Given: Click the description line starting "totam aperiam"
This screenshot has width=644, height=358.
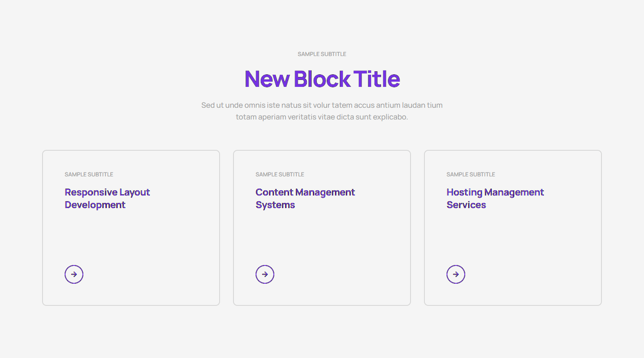Looking at the screenshot, I should pyautogui.click(x=322, y=117).
